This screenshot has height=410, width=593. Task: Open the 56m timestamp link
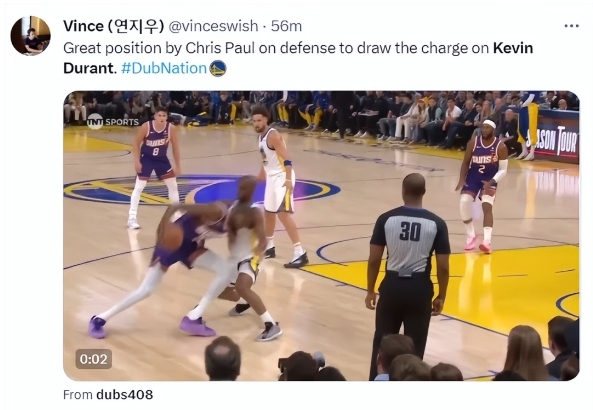point(286,26)
